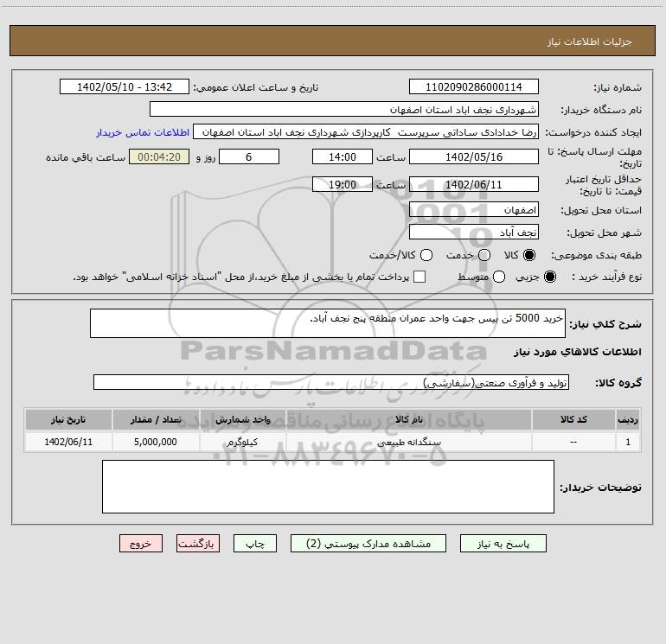The width and height of the screenshot is (666, 644).
Task: Click the بازگشت back button
Action: [x=198, y=544]
